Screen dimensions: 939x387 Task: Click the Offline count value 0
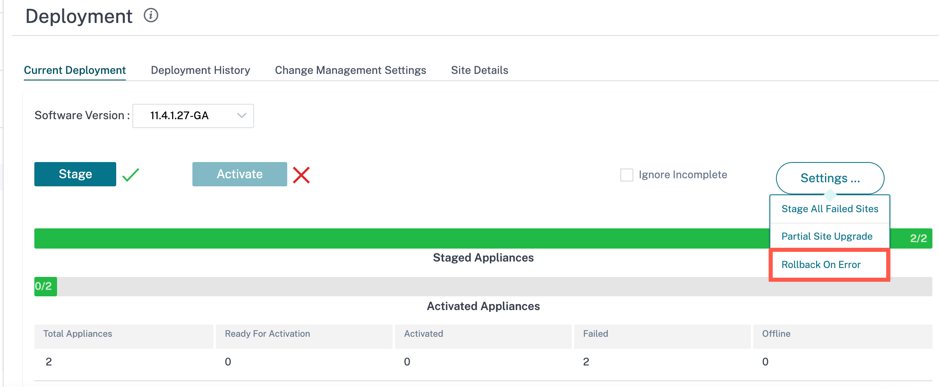765,362
